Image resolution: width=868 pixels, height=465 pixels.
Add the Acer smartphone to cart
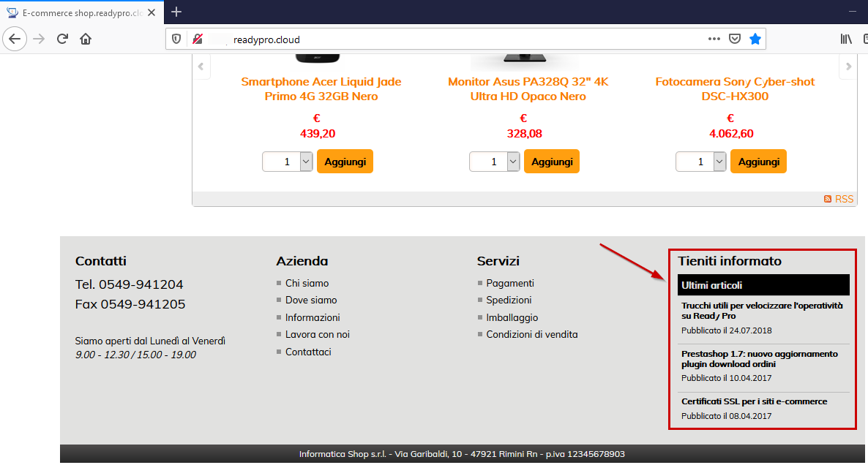tap(345, 162)
